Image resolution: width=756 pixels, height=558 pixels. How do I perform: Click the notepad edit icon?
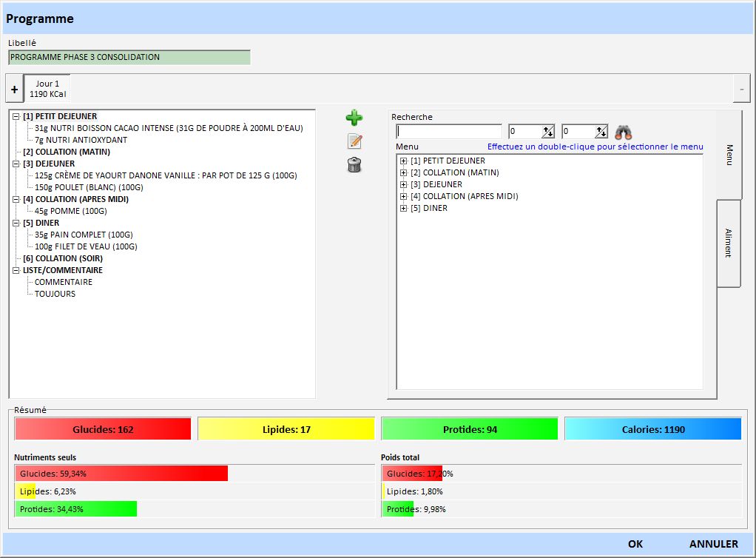click(354, 141)
